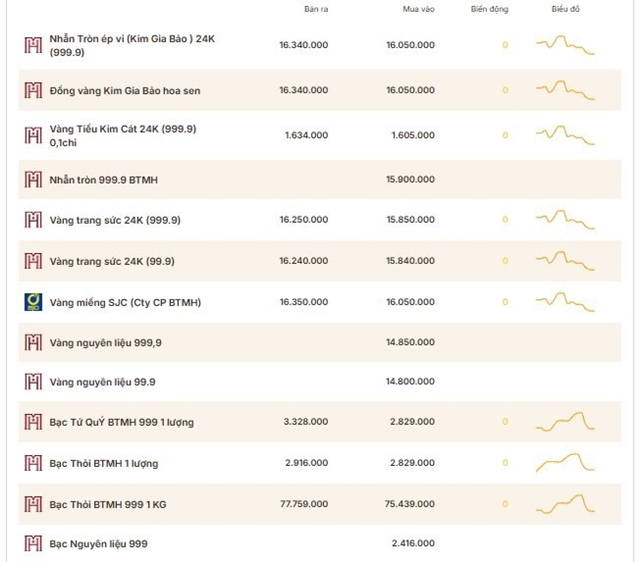Click the logo icon beside Nhẫn Tròn ép vỉ

pyautogui.click(x=33, y=45)
